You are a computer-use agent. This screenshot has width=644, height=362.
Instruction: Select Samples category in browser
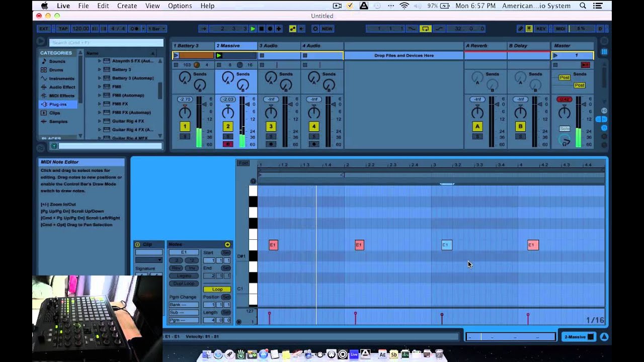[x=58, y=121]
